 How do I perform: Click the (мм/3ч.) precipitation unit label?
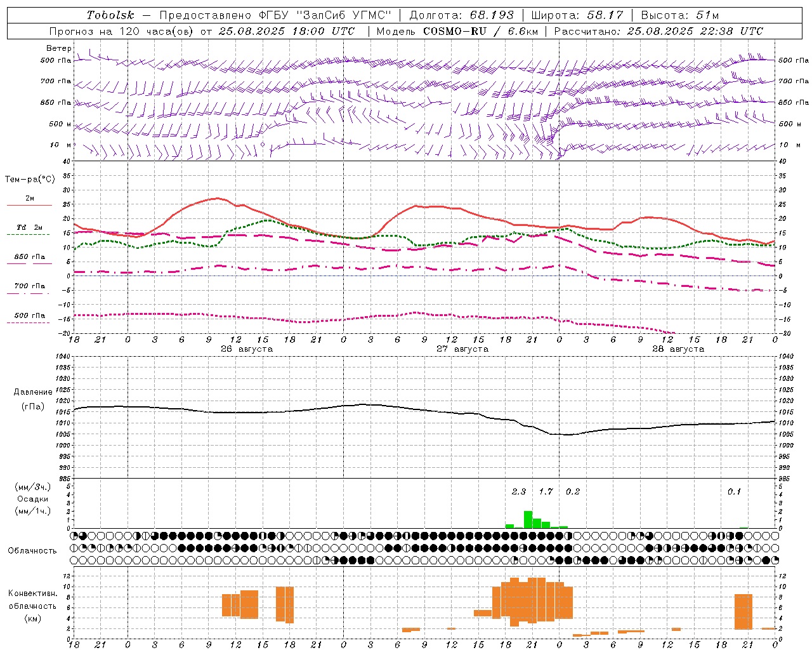[33, 487]
